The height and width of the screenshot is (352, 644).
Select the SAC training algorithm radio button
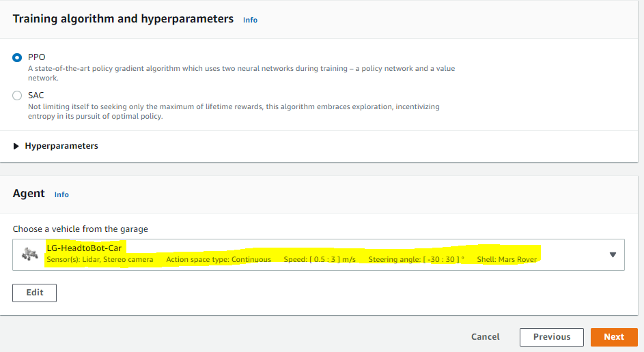17,96
